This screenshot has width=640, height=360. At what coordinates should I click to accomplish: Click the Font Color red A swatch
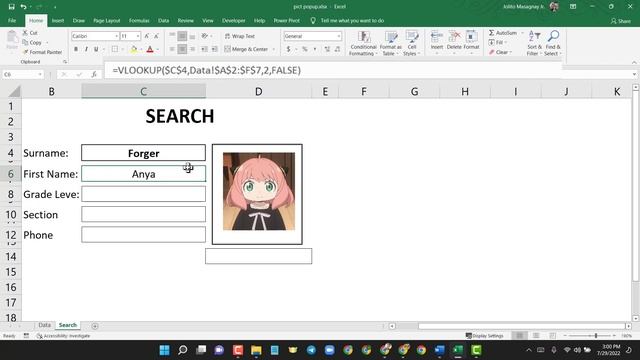coord(150,49)
